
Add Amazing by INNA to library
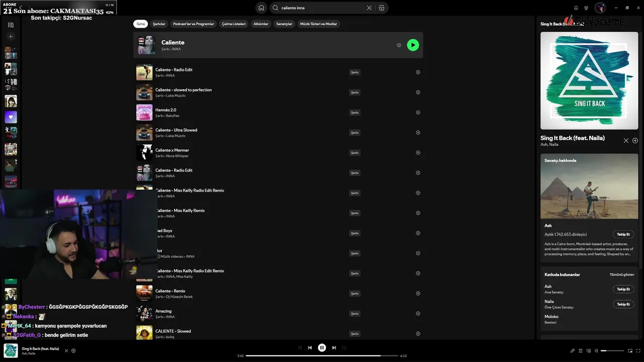click(x=418, y=314)
